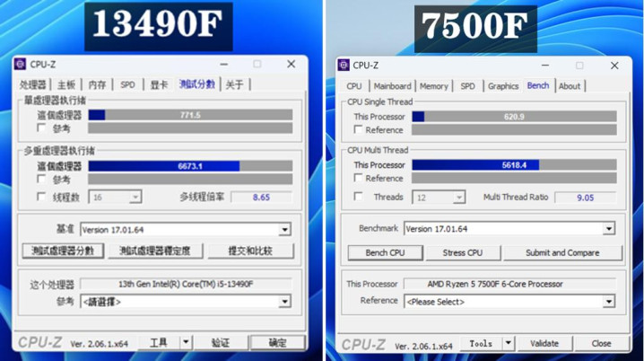Open 关于 tab in left window
Image resolution: width=644 pixels, height=361 pixels.
click(234, 85)
